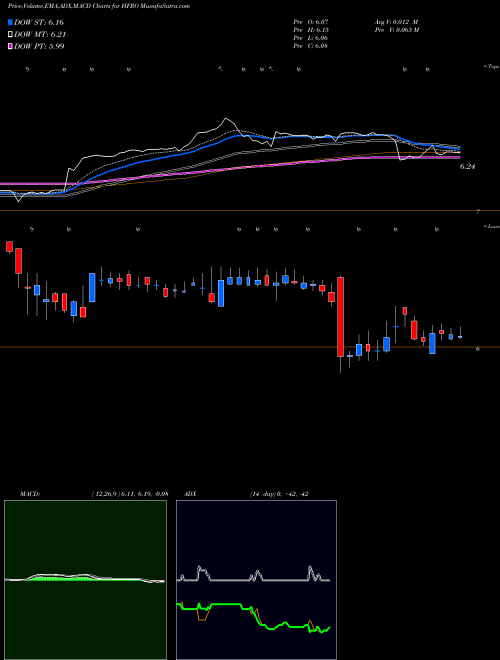Click the 'ADX' panel heading
Image resolution: width=500 pixels, height=660 pixels.
(x=190, y=494)
